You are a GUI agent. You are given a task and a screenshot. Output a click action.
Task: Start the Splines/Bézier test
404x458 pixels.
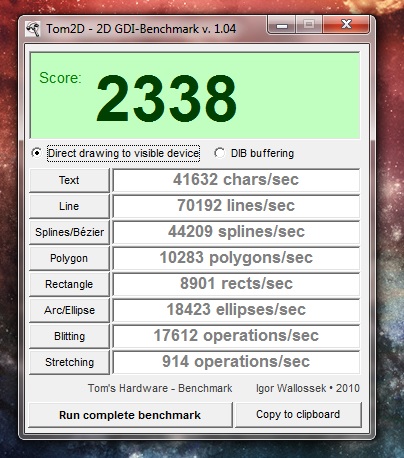pos(69,232)
